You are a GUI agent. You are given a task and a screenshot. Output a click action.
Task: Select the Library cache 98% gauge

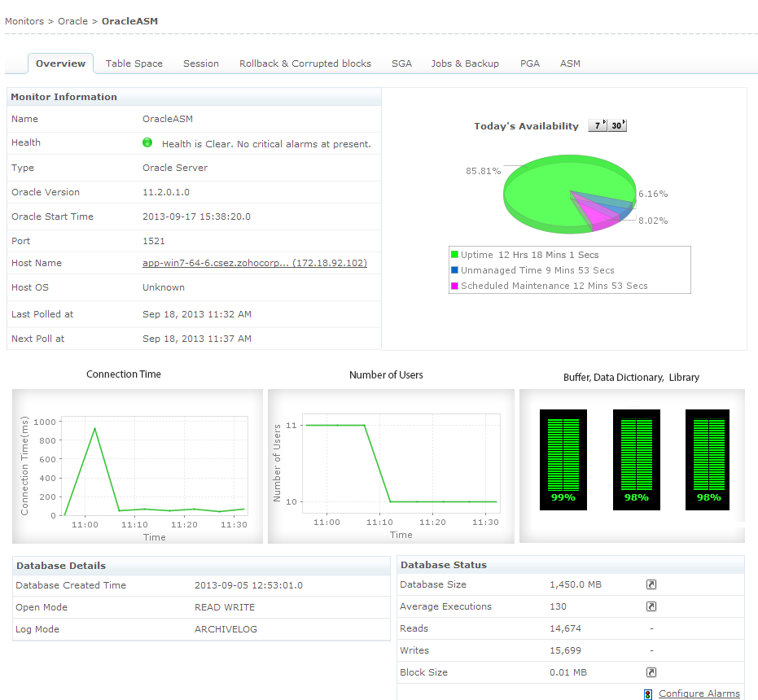coord(707,458)
